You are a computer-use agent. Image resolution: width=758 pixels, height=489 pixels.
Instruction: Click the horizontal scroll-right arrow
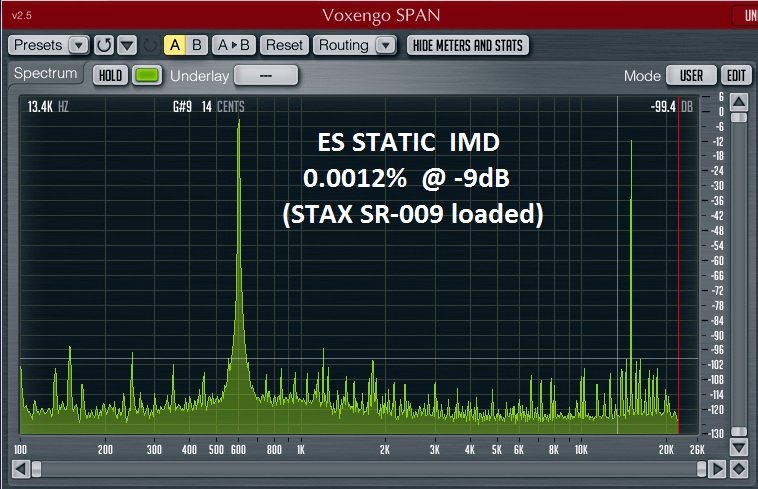pos(717,469)
